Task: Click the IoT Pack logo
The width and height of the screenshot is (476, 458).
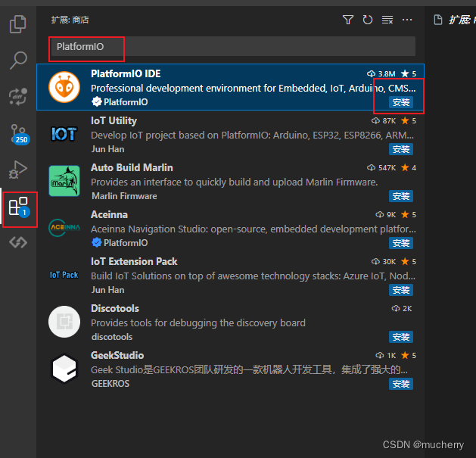Action: (64, 275)
